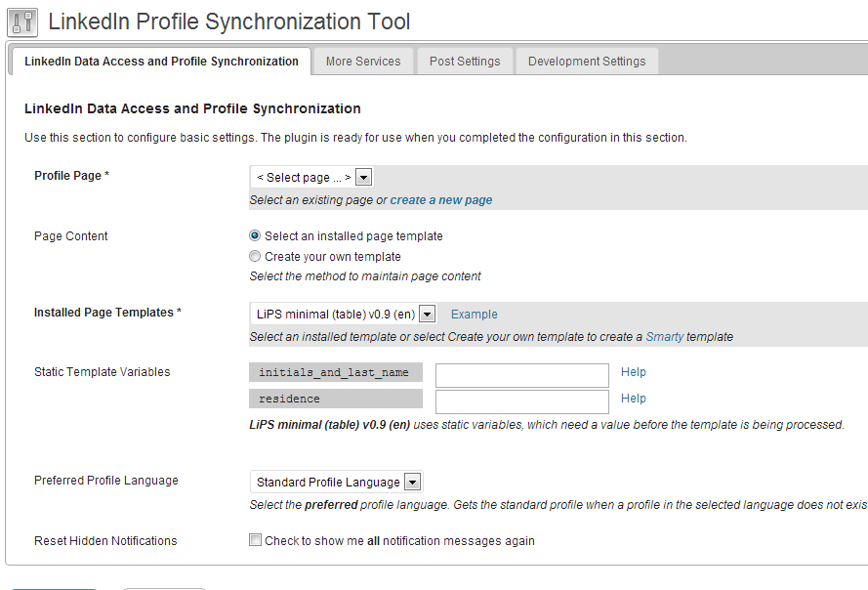The height and width of the screenshot is (590, 868).
Task: Focus the initials_and_last_name value field
Action: click(x=522, y=375)
